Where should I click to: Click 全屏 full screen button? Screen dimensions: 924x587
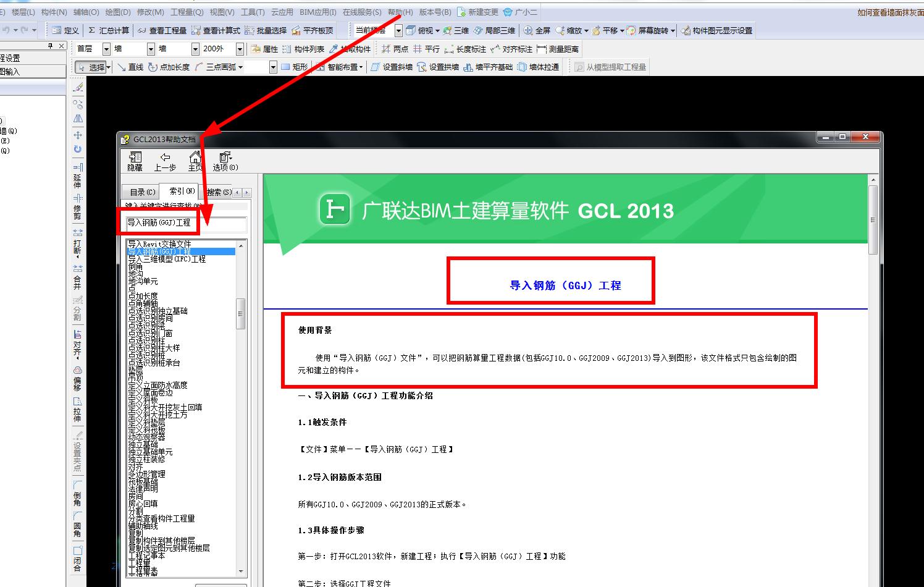click(537, 30)
